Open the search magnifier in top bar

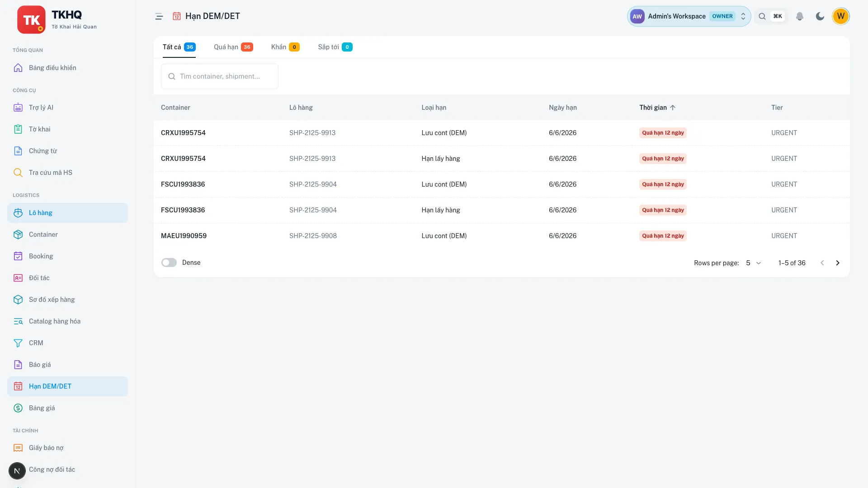pos(762,16)
